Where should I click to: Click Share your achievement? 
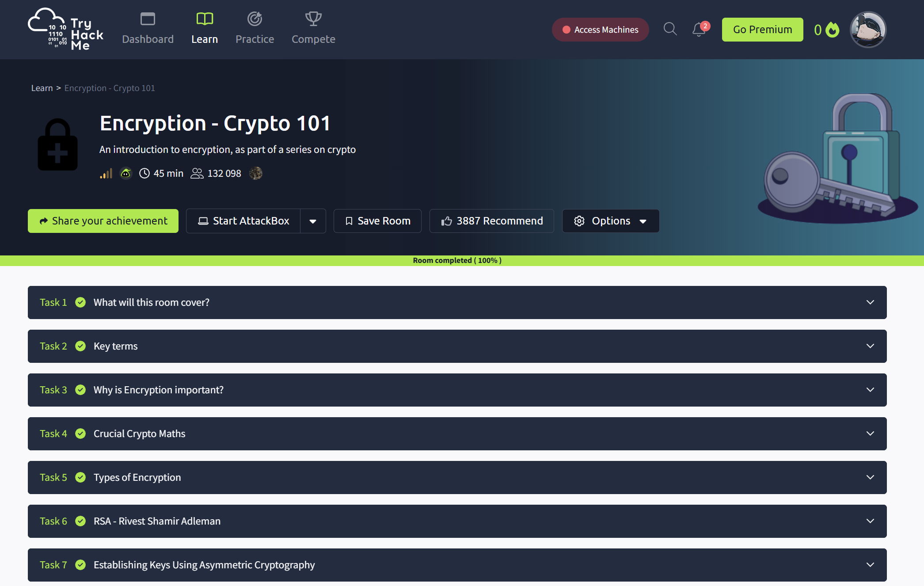(x=103, y=221)
